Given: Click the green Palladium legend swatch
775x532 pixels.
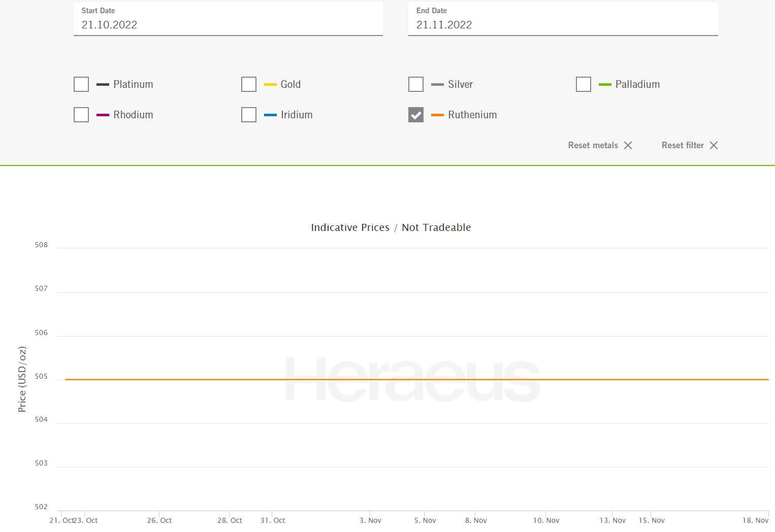Looking at the screenshot, I should pos(605,85).
